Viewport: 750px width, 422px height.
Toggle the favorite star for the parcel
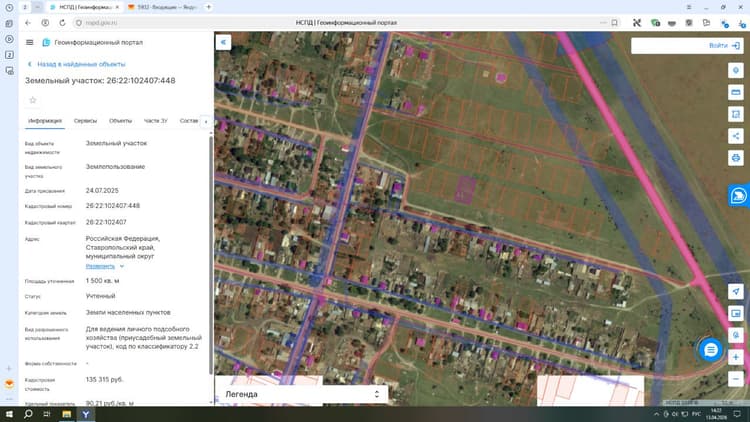coord(33,100)
